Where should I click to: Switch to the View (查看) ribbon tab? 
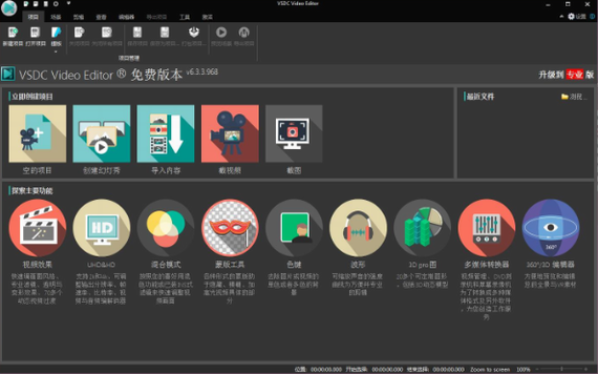click(101, 17)
